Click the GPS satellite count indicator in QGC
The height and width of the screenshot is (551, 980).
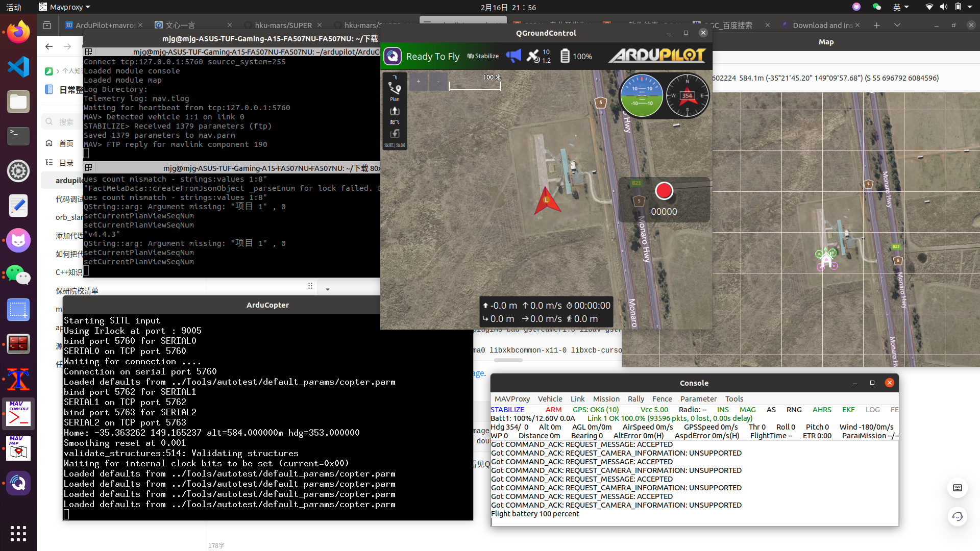tap(537, 56)
